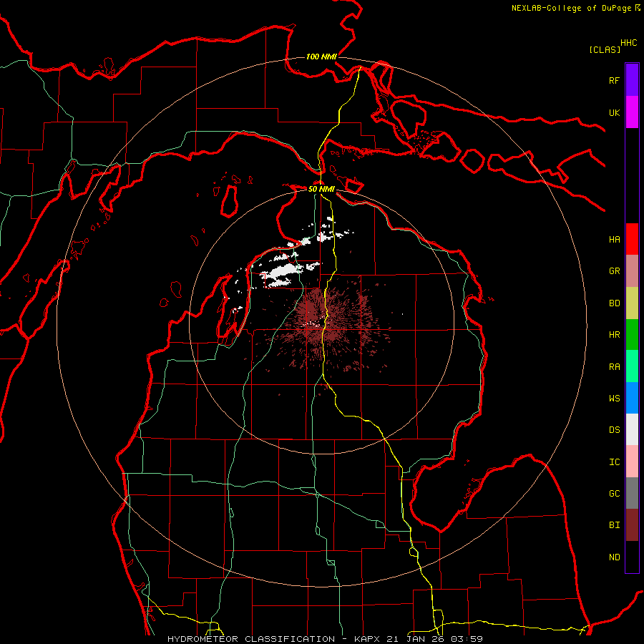Click the ND legend label
This screenshot has width=644, height=644.
[x=614, y=557]
